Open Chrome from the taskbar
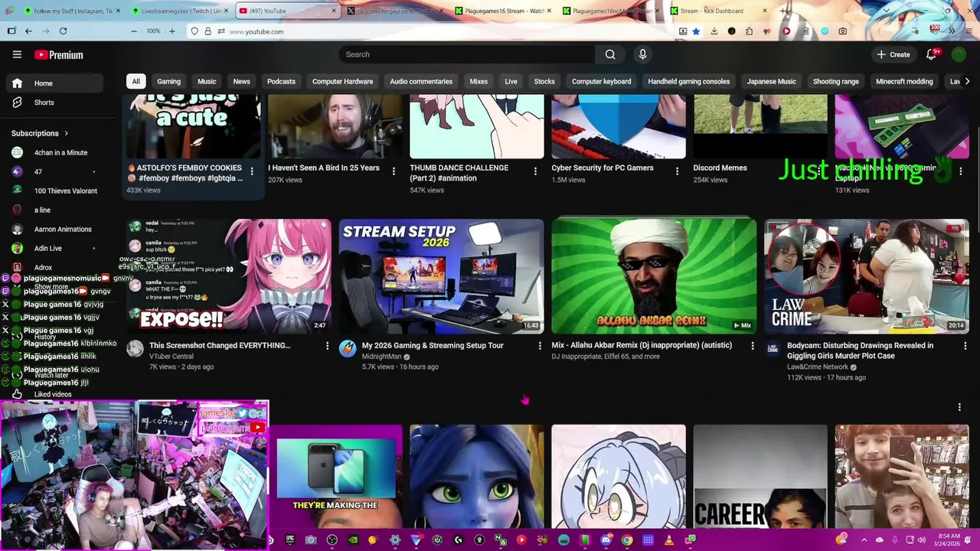Viewport: 980px width, 551px height. click(x=627, y=540)
